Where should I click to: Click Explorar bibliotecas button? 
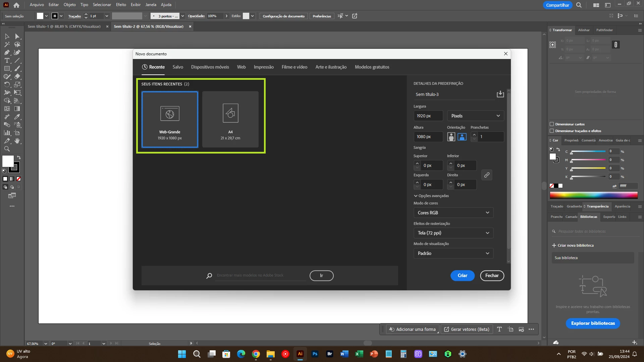point(593,323)
